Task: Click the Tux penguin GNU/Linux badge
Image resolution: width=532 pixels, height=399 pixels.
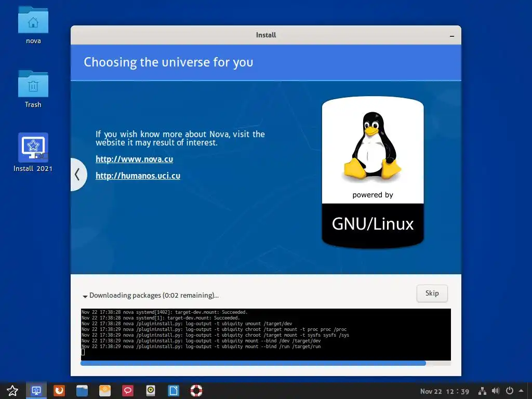Action: point(373,172)
